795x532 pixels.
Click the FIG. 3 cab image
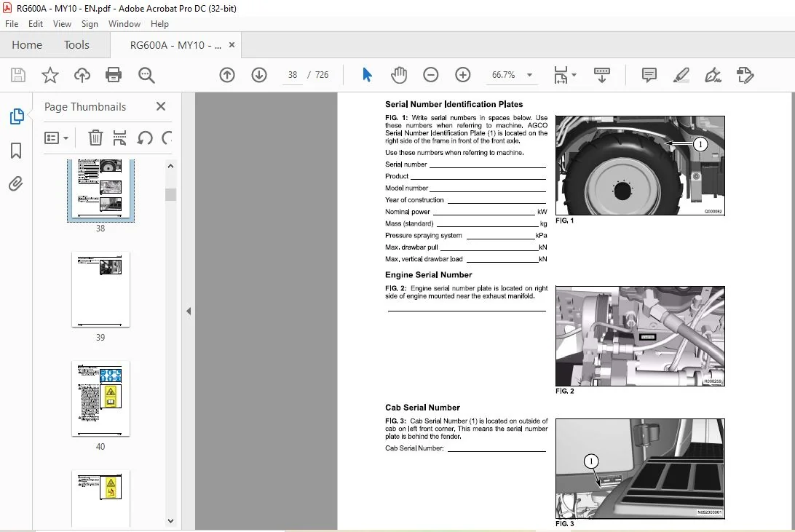[640, 469]
